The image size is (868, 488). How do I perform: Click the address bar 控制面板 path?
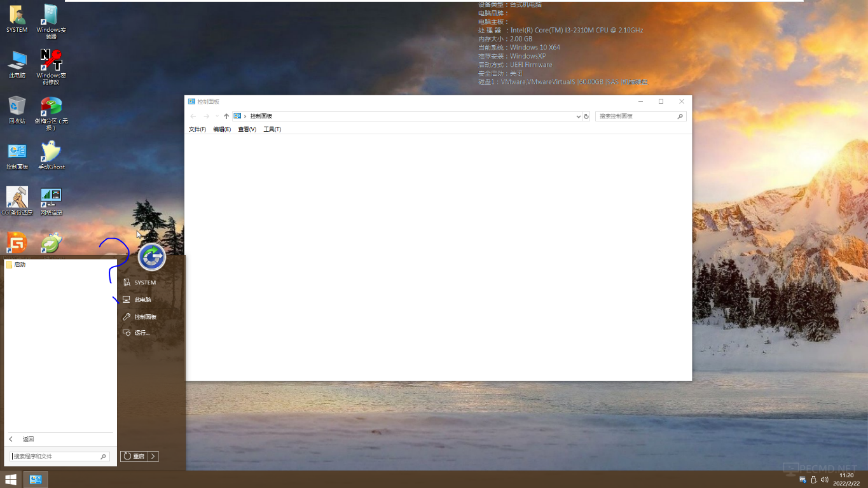point(261,116)
